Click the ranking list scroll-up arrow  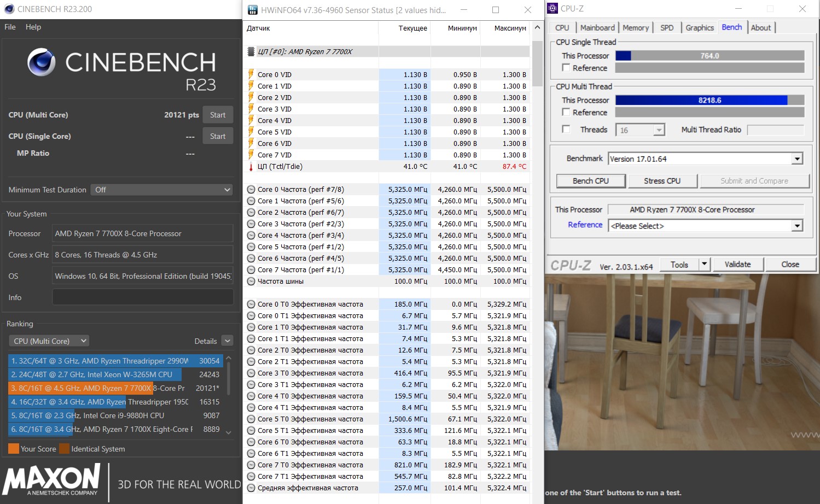pyautogui.click(x=229, y=358)
